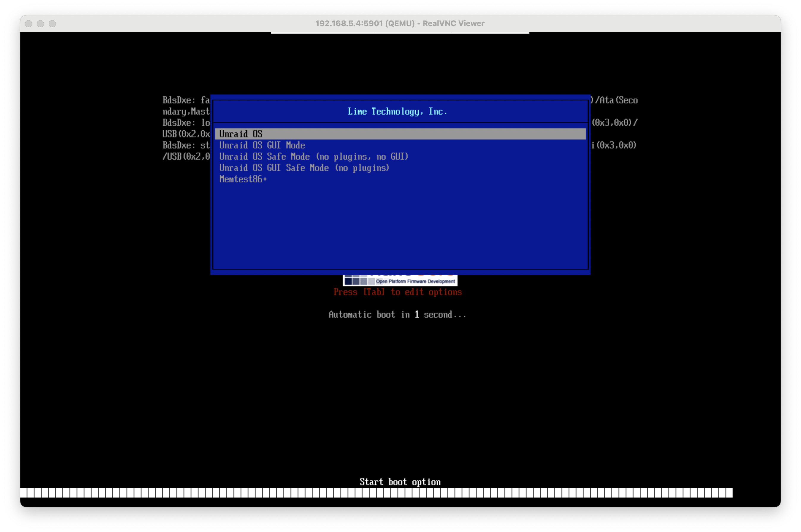Click the Lime Technology, Inc. menu header
This screenshot has height=532, width=801.
(x=397, y=111)
